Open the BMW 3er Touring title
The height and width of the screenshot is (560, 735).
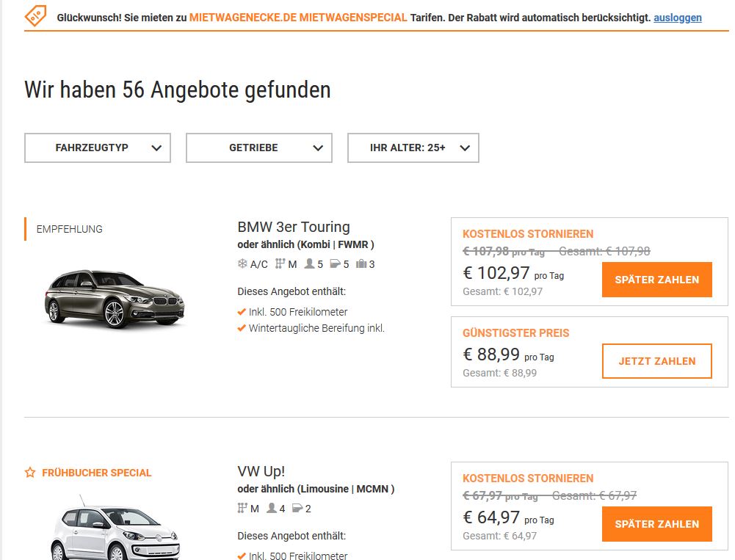tap(294, 227)
